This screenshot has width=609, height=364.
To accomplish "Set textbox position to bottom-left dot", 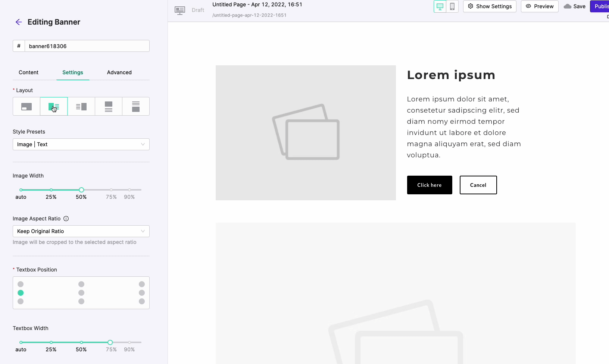I will click(21, 301).
